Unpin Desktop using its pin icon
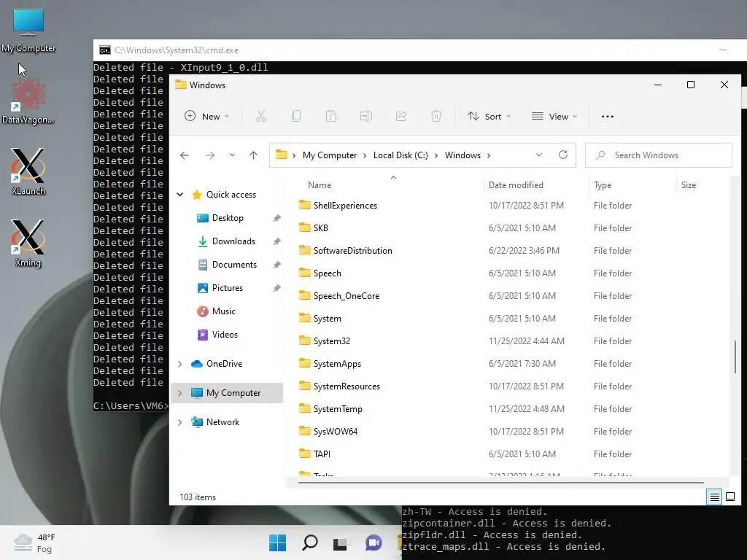 click(276, 218)
